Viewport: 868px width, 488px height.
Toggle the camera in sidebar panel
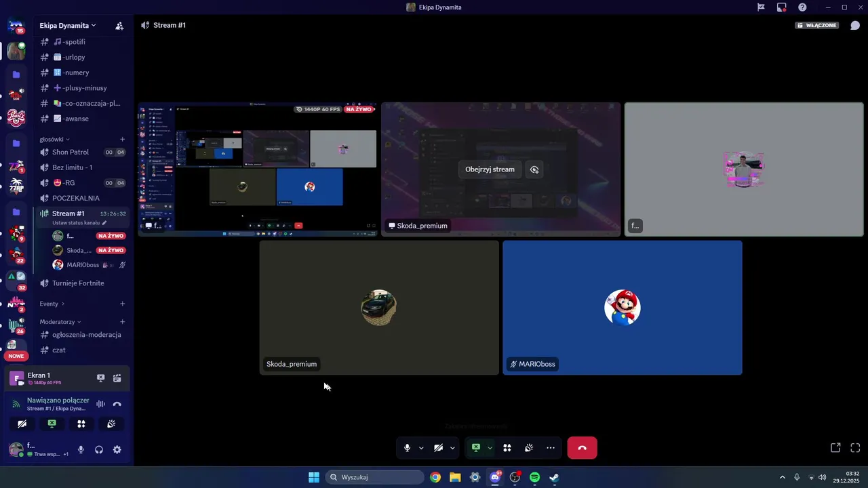(22, 424)
